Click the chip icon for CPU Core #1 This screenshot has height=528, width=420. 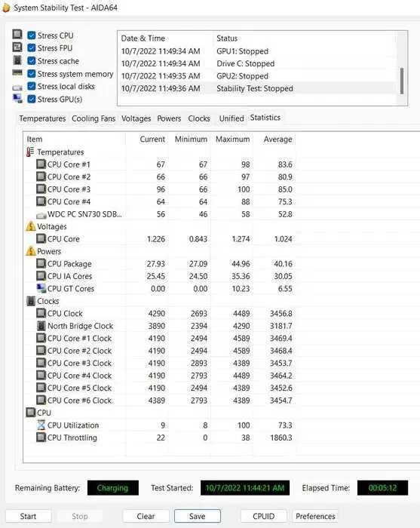(x=41, y=164)
